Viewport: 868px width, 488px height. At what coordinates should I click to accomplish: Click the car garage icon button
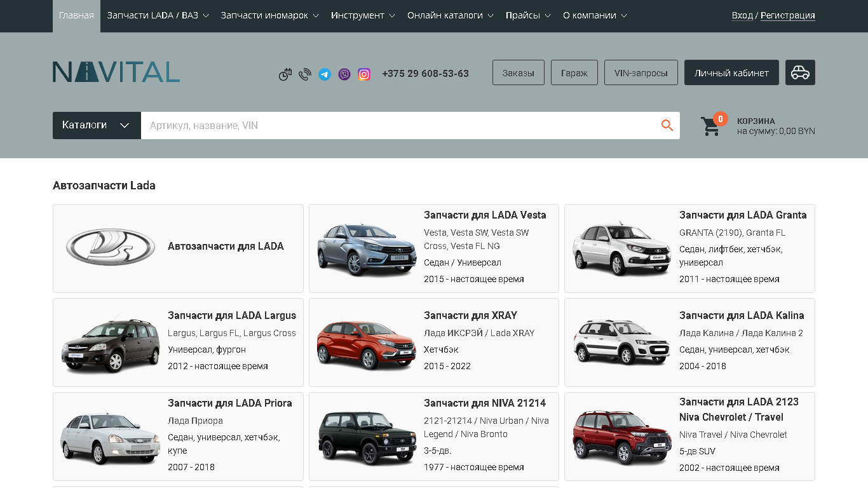[800, 72]
